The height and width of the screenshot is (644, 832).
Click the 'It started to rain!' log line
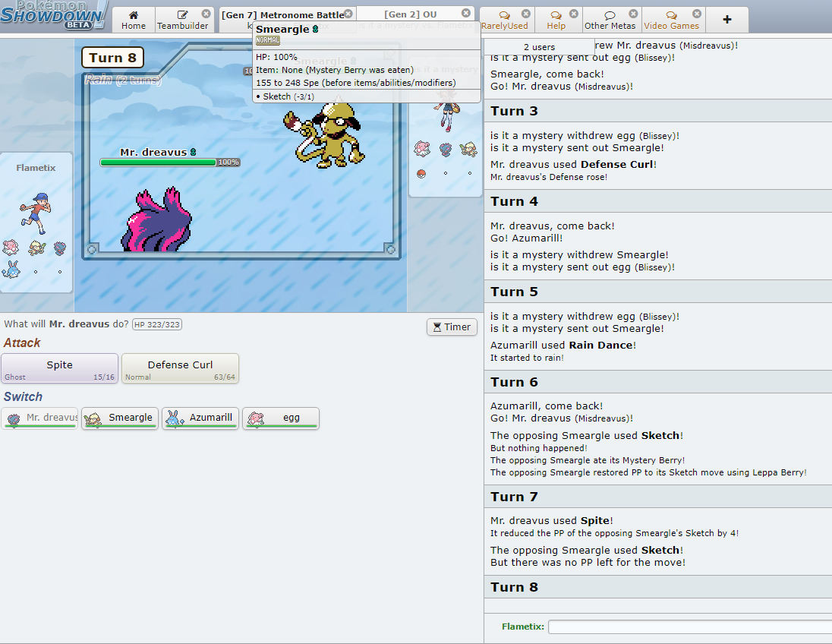click(x=527, y=358)
